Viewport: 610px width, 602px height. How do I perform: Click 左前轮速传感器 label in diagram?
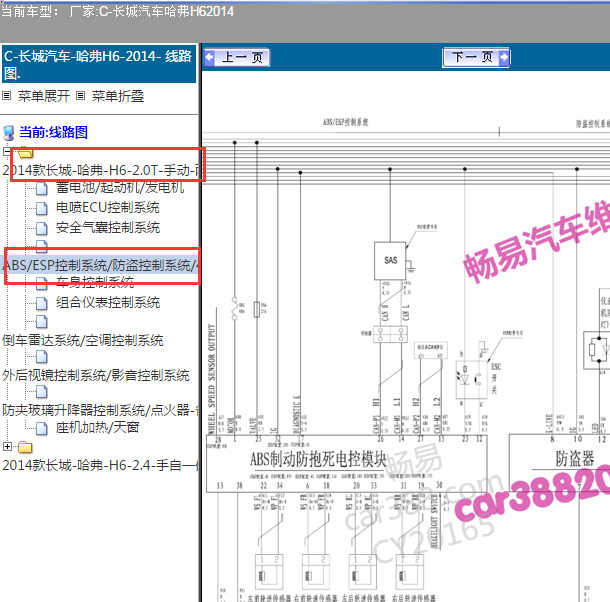(269, 598)
